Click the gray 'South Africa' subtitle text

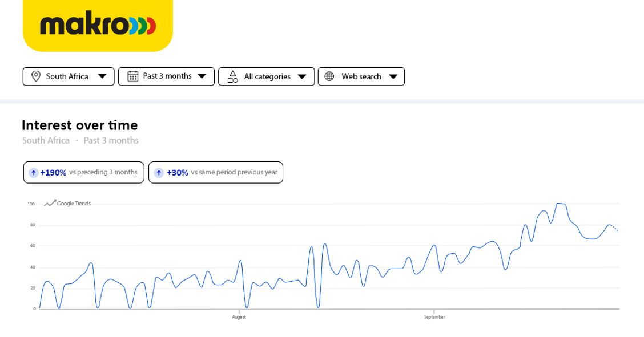(46, 140)
